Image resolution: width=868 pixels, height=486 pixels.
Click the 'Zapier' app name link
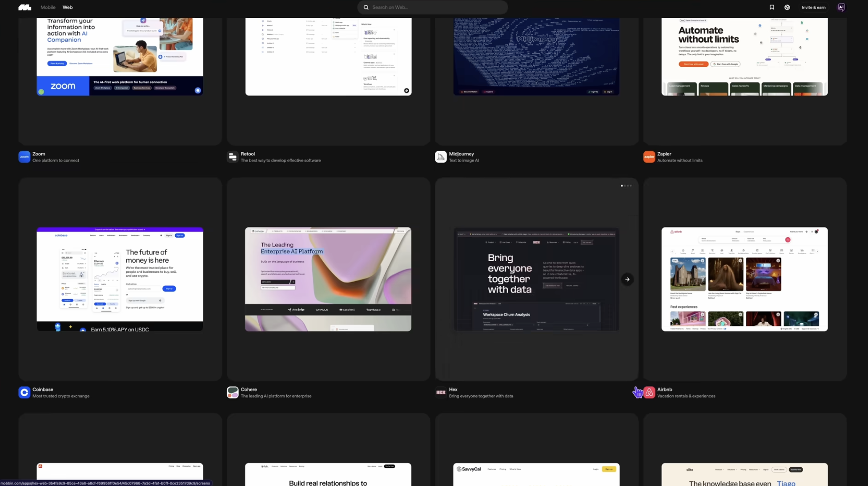pyautogui.click(x=664, y=154)
